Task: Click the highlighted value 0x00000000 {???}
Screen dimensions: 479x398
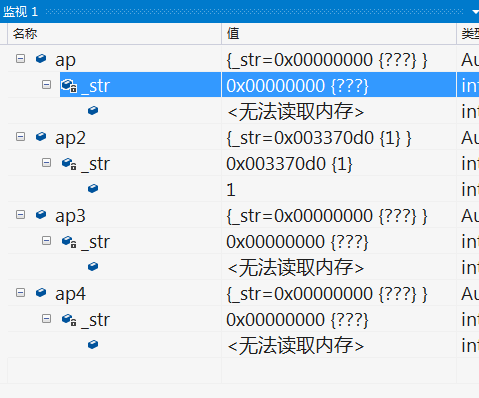Action: coord(297,86)
